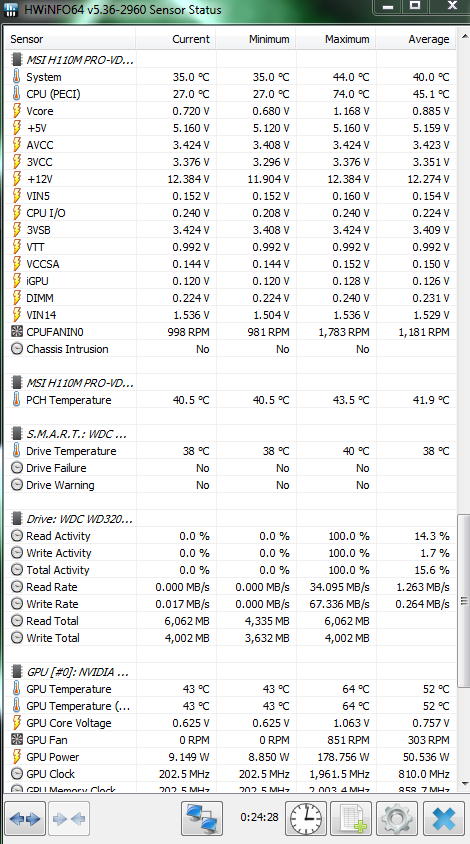Start logging with the sheet plus icon
This screenshot has height=844, width=470.
click(351, 819)
